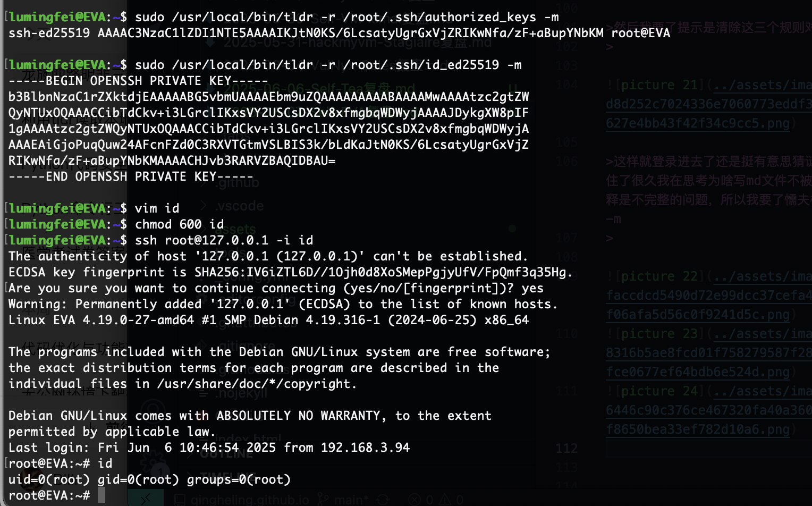Image resolution: width=812 pixels, height=506 pixels.
Task: Expand the .github folder
Action: pos(237,182)
